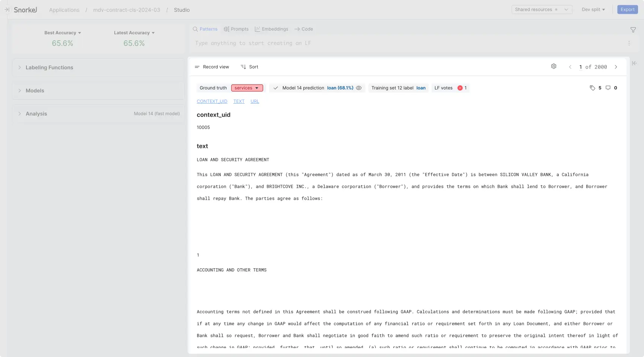Open the Sort options

coord(249,67)
